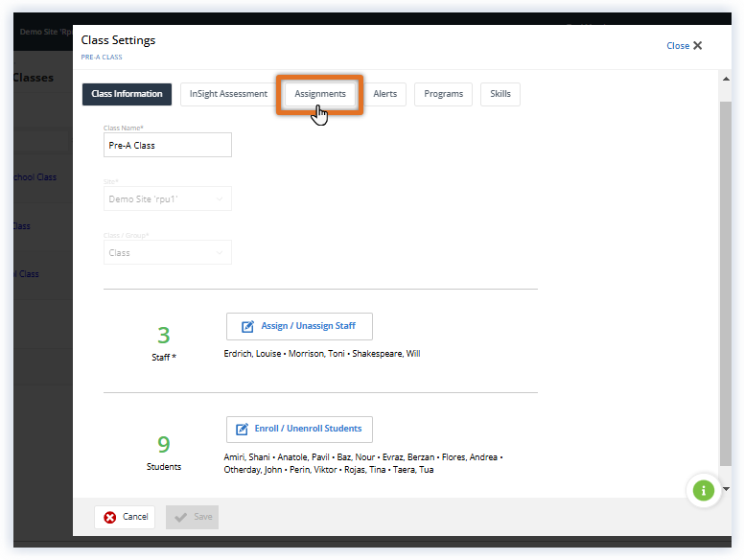This screenshot has width=744, height=560.
Task: Click the red X Cancel icon
Action: (x=110, y=517)
